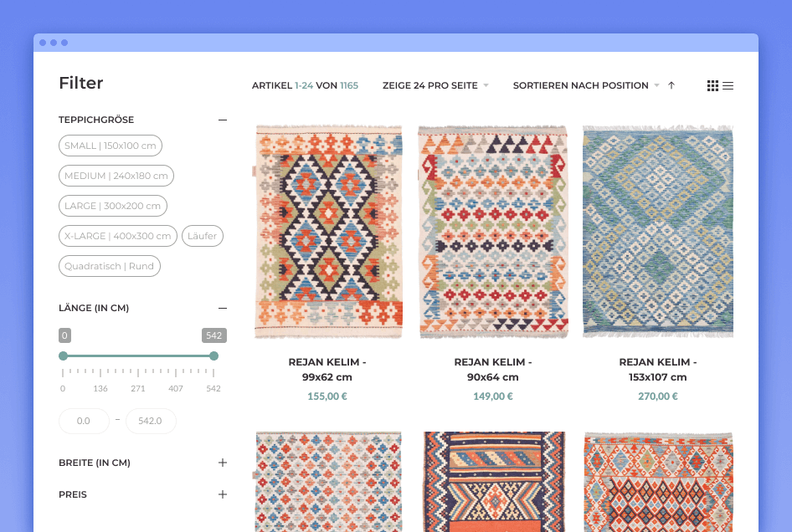
Task: Expand the Breite (in cm) filter
Action: tap(222, 462)
